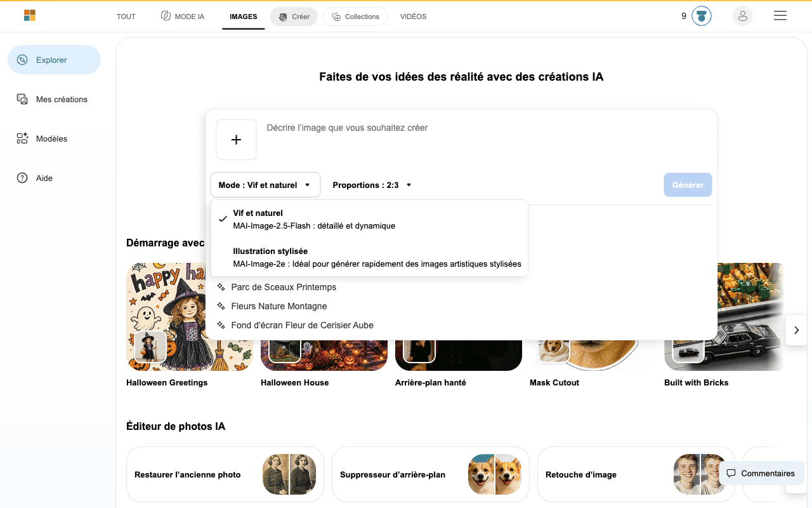The width and height of the screenshot is (812, 508).
Task: Click sparkle icon beside Fleurs Nature Montagne
Action: pyautogui.click(x=221, y=306)
